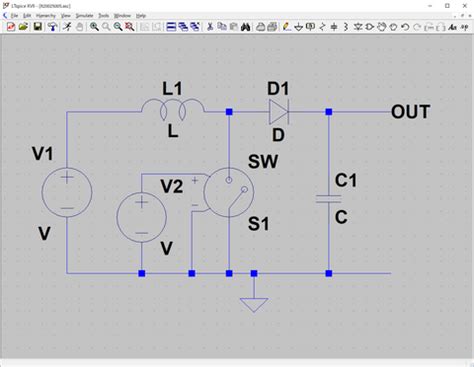Click the L1 inductor label
This screenshot has height=367, width=474.
click(172, 89)
